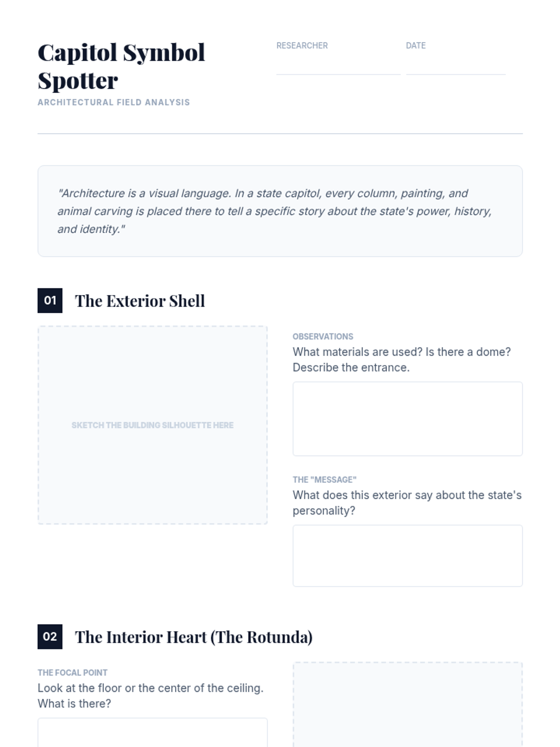Click the Architectural Field Analysis subtitle
This screenshot has height=747, width=560.
(114, 102)
